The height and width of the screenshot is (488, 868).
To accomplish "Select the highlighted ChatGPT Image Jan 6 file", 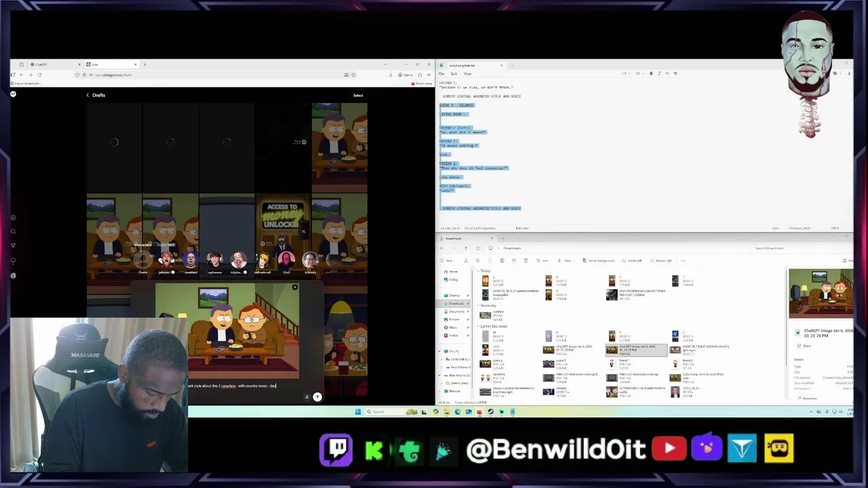I will [636, 350].
